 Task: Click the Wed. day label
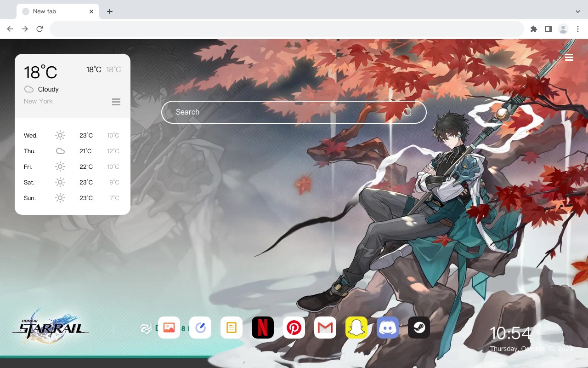pos(31,136)
